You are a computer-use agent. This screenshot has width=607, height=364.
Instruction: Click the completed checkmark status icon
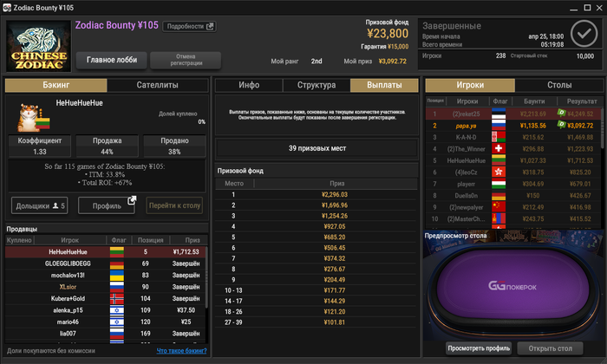tap(584, 34)
